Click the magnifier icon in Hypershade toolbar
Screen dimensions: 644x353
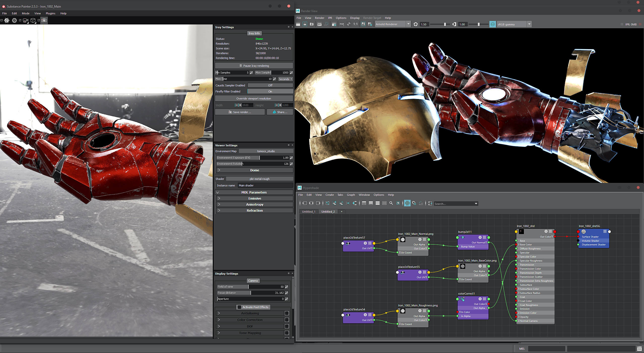tap(391, 203)
